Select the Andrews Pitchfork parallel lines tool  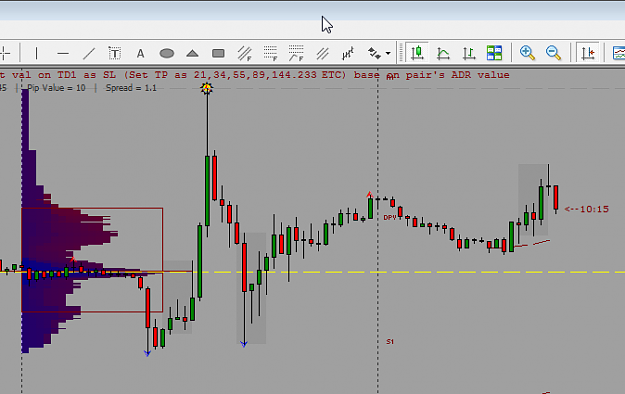pyautogui.click(x=322, y=53)
